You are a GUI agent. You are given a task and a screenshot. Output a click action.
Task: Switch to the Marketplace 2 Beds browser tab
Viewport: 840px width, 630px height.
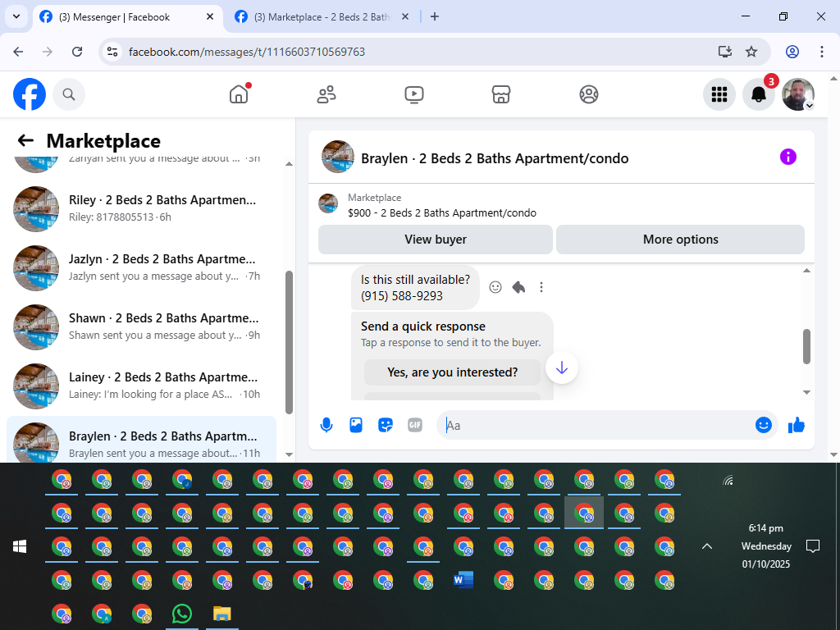coord(322,17)
